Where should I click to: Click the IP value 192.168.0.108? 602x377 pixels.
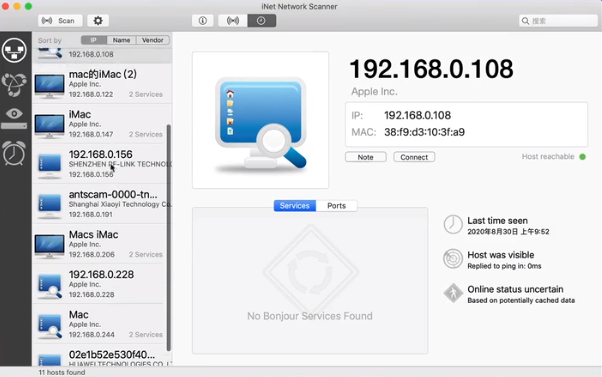(x=417, y=116)
